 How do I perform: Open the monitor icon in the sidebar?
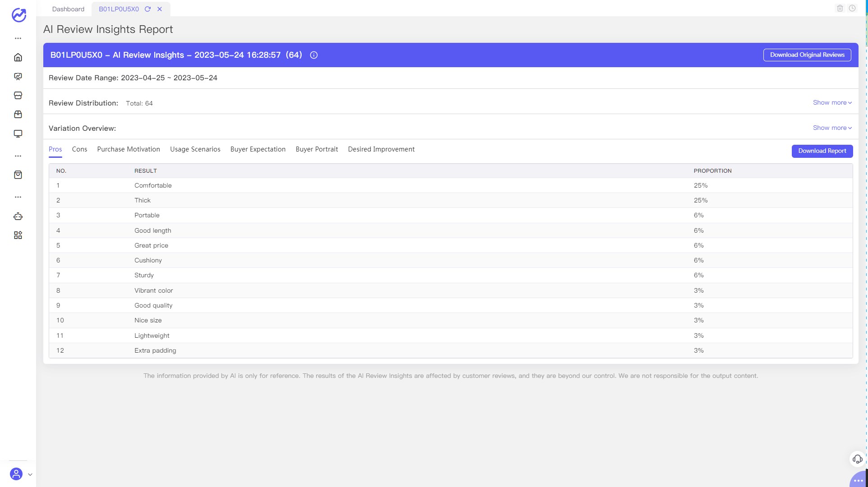pos(18,133)
